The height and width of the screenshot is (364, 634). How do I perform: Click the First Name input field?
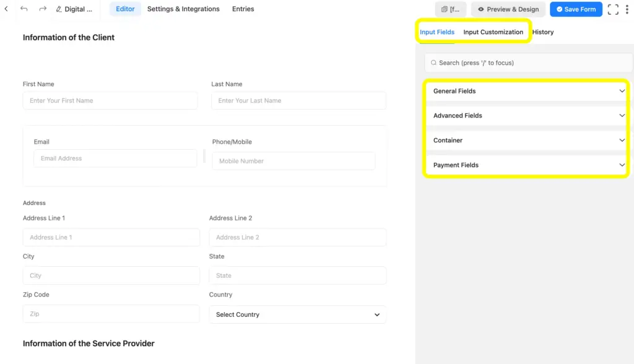point(110,100)
